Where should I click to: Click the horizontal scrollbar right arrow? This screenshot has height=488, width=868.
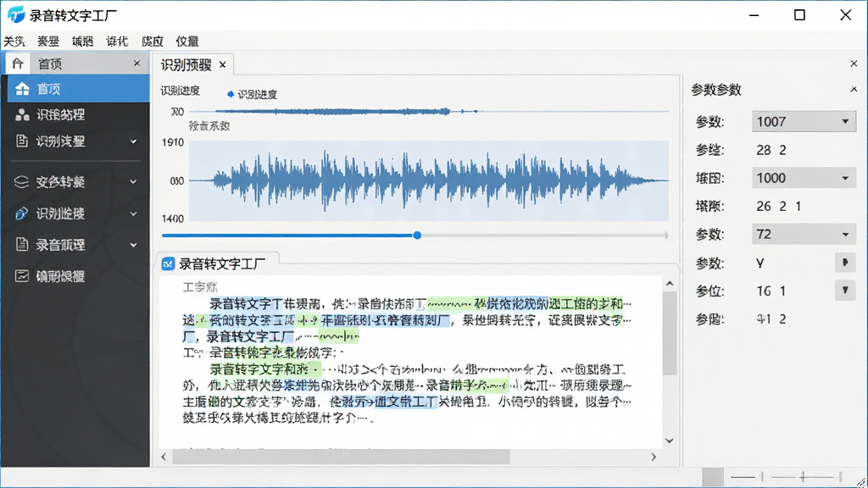point(654,457)
